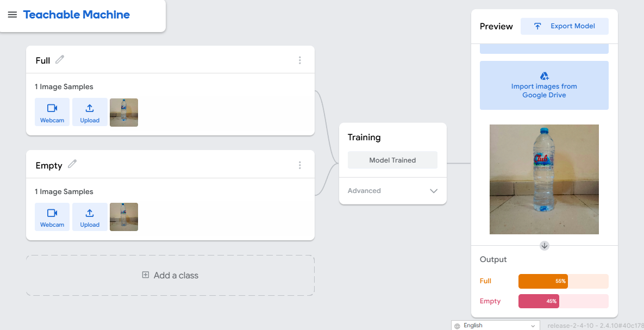Click '1 Image Samples' in Empty class
Screen dimensions: 644x330
64,191
